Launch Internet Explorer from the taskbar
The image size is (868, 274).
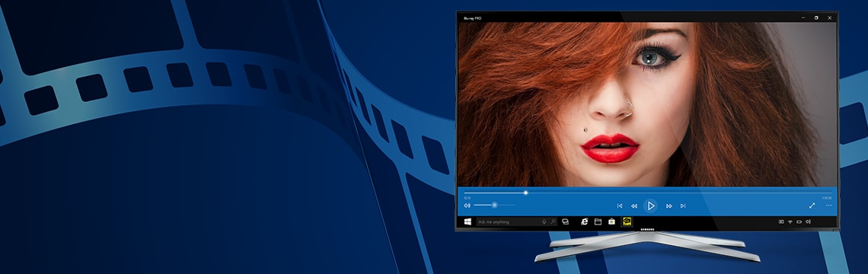585,221
